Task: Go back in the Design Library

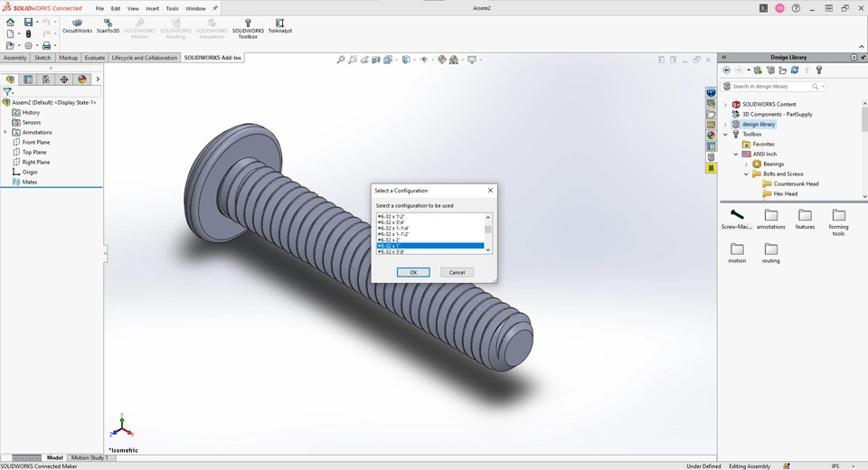Action: pyautogui.click(x=726, y=70)
